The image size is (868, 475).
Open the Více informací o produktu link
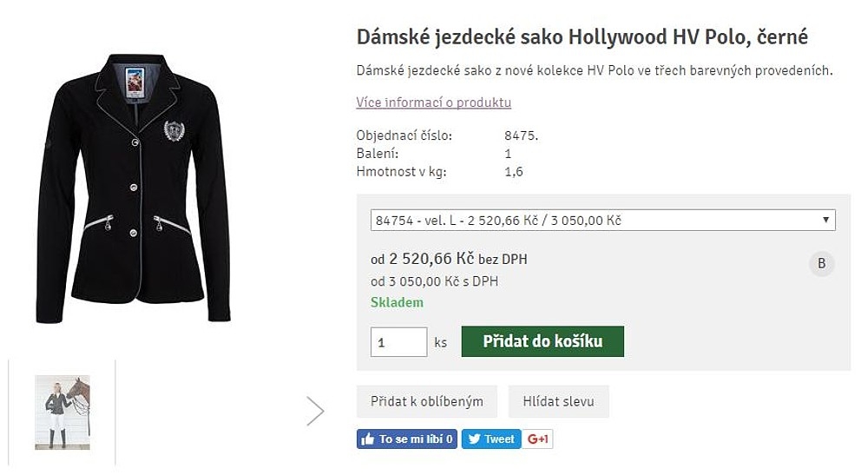point(433,102)
